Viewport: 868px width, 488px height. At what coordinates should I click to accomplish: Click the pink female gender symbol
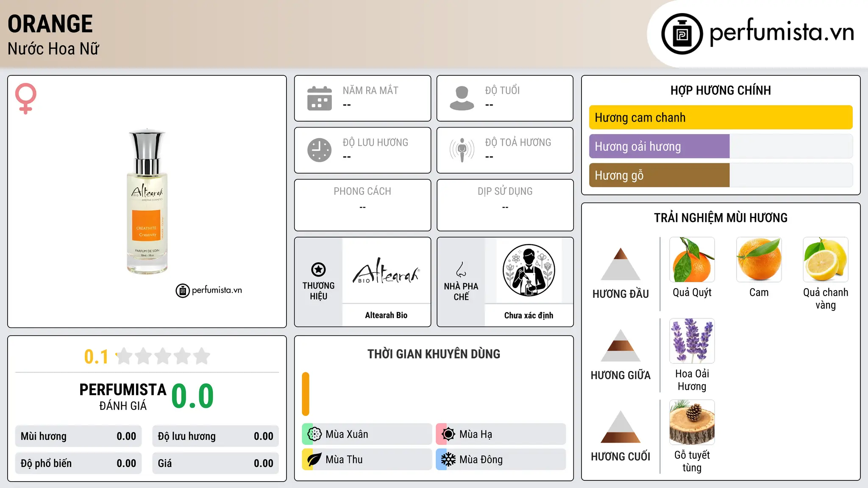26,98
